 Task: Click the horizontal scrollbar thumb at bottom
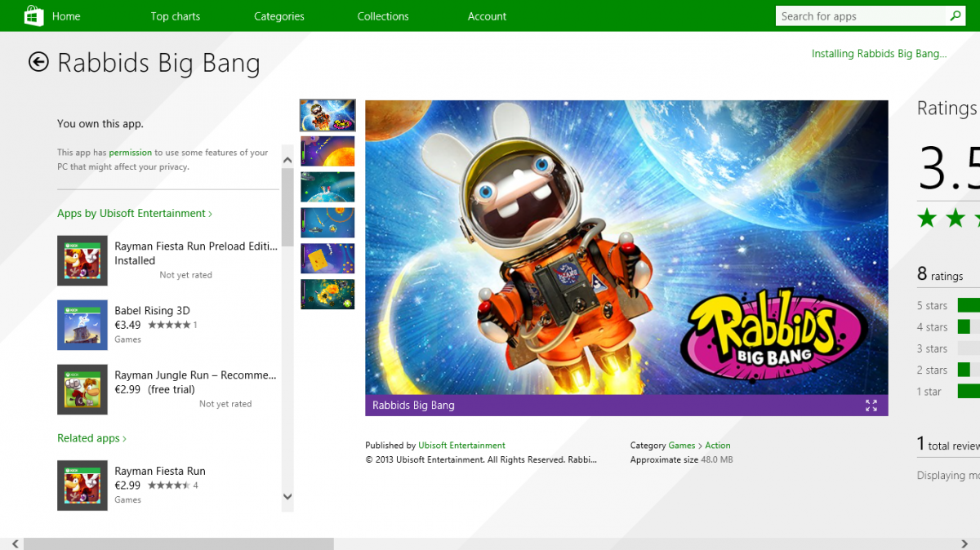(179, 543)
